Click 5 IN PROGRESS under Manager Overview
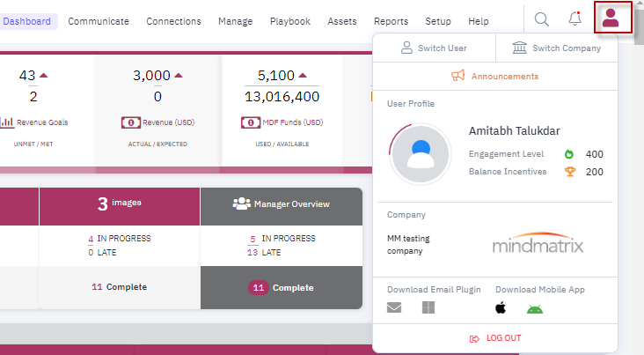Image resolution: width=644 pixels, height=355 pixels. click(x=282, y=239)
